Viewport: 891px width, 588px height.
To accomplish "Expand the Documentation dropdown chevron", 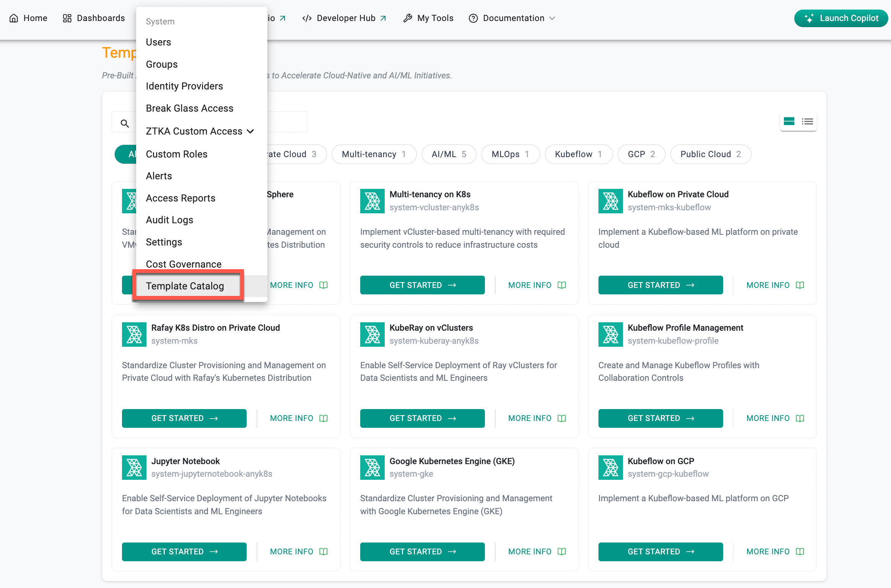I will coord(552,18).
